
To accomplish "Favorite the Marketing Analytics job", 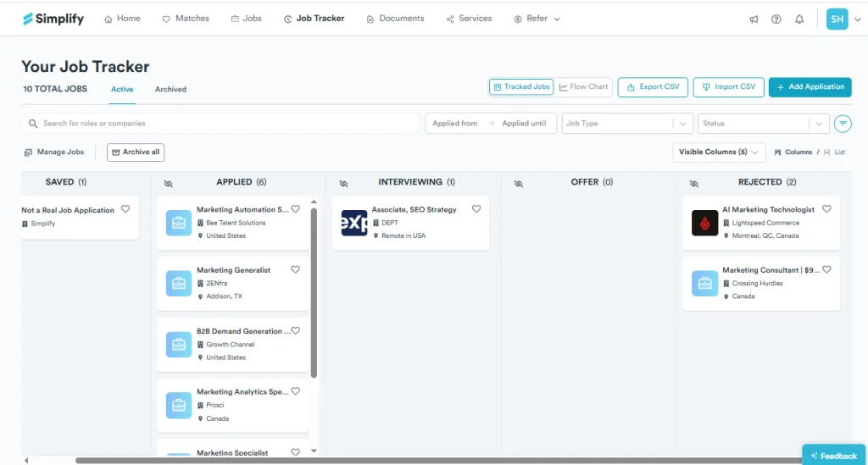I will pos(296,391).
